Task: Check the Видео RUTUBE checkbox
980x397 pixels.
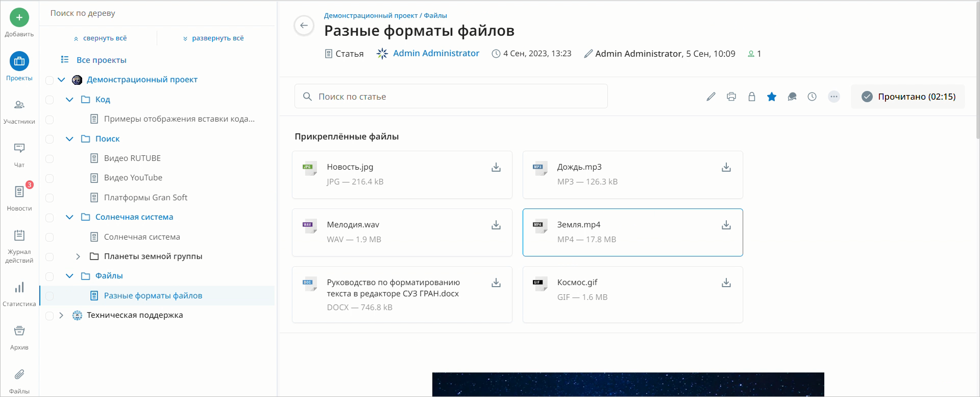Action: pyautogui.click(x=50, y=158)
